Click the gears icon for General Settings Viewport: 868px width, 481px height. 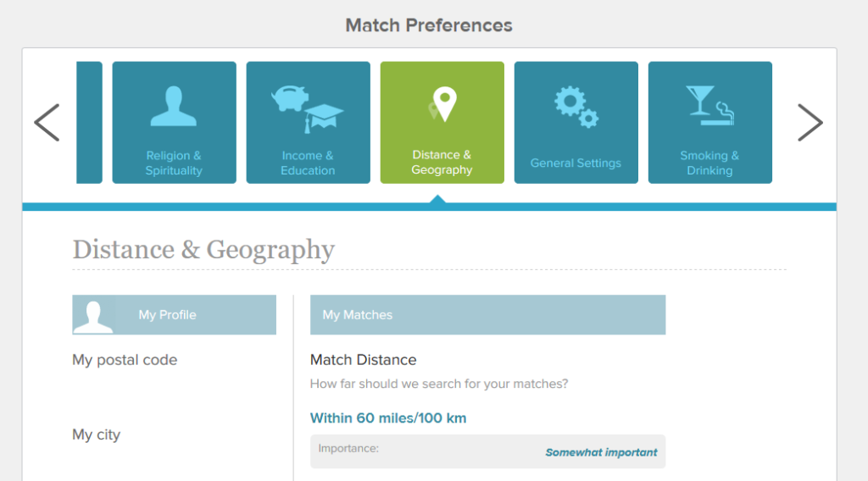point(576,107)
